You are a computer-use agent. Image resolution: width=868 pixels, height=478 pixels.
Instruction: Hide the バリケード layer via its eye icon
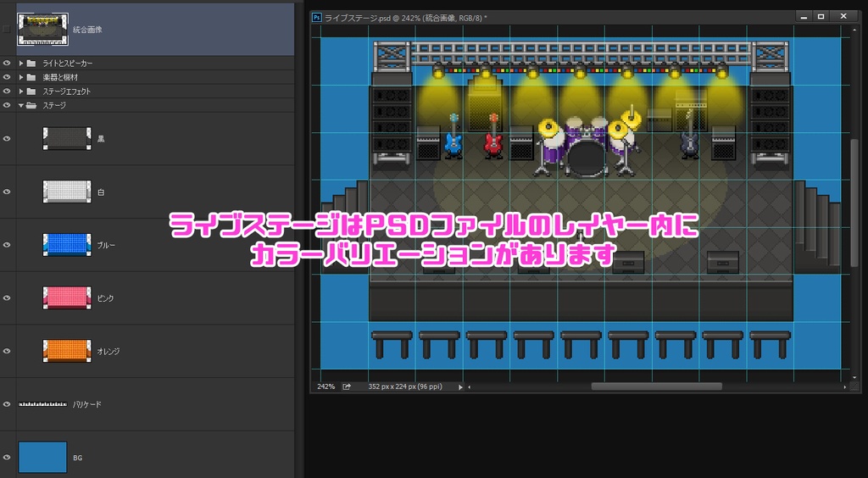pos(7,404)
